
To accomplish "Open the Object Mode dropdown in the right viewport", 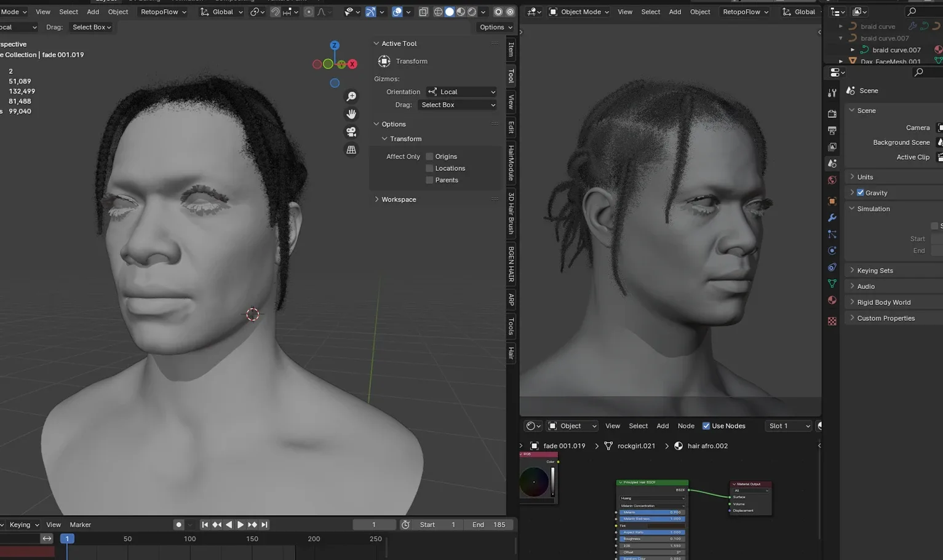I will point(579,12).
